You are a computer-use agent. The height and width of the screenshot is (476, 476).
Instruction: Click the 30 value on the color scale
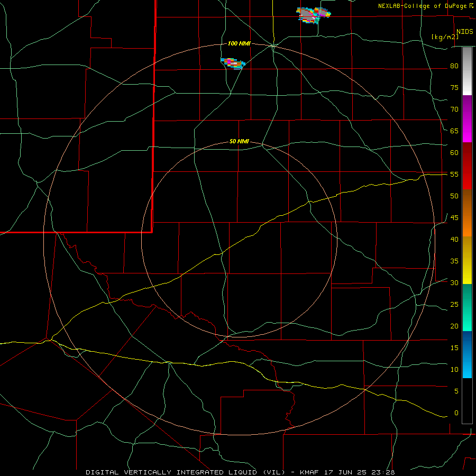(454, 282)
